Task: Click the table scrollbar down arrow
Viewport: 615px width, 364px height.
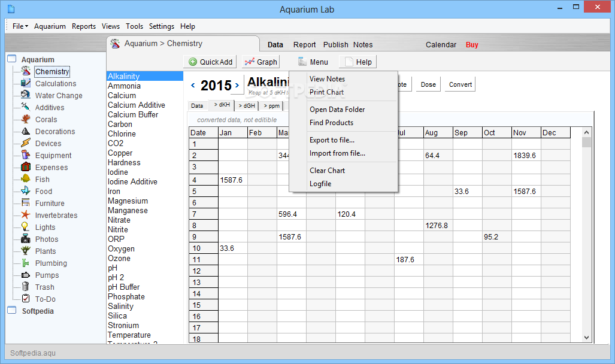Action: coord(586,337)
